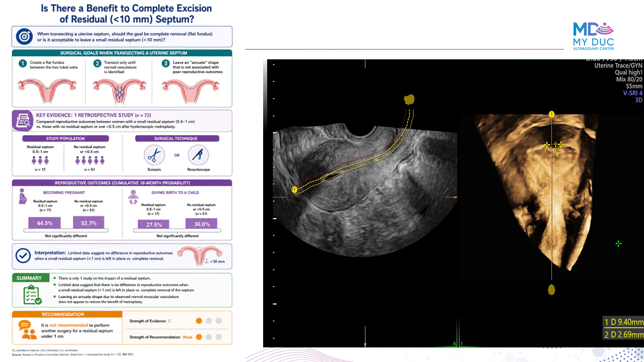Click the yellow blob above the 2D ultrasound
The width and height of the screenshot is (644, 362).
(x=409, y=100)
